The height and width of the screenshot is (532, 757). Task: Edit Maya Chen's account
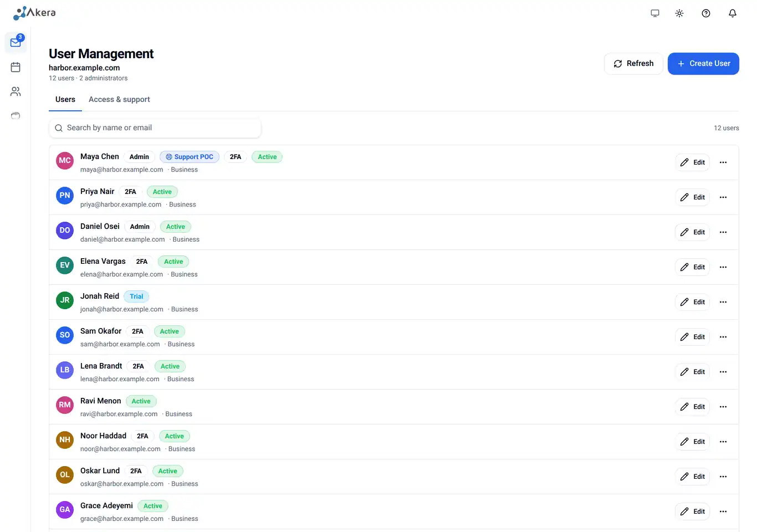[692, 162]
